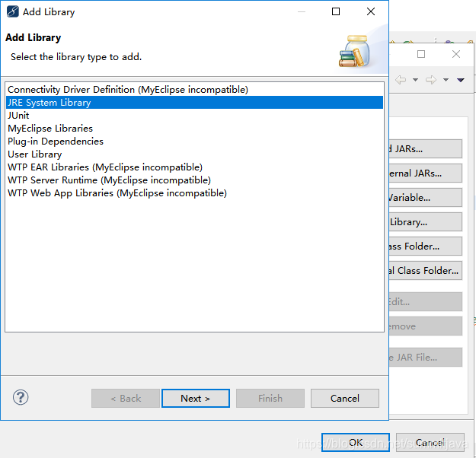Click forward arrow icon in background window
Image resolution: width=476 pixels, height=458 pixels.
431,80
